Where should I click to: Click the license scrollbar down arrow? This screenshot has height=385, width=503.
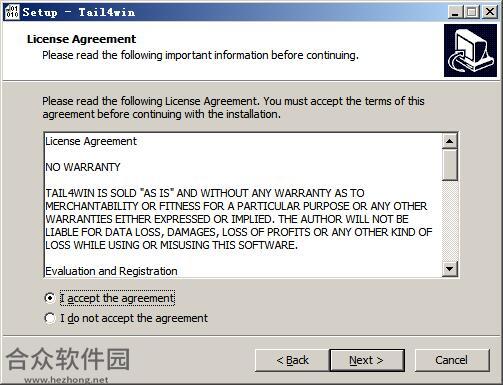[x=450, y=269]
